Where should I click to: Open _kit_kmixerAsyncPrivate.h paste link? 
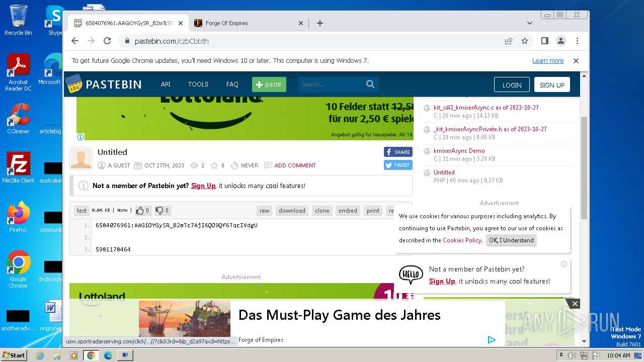click(x=490, y=129)
